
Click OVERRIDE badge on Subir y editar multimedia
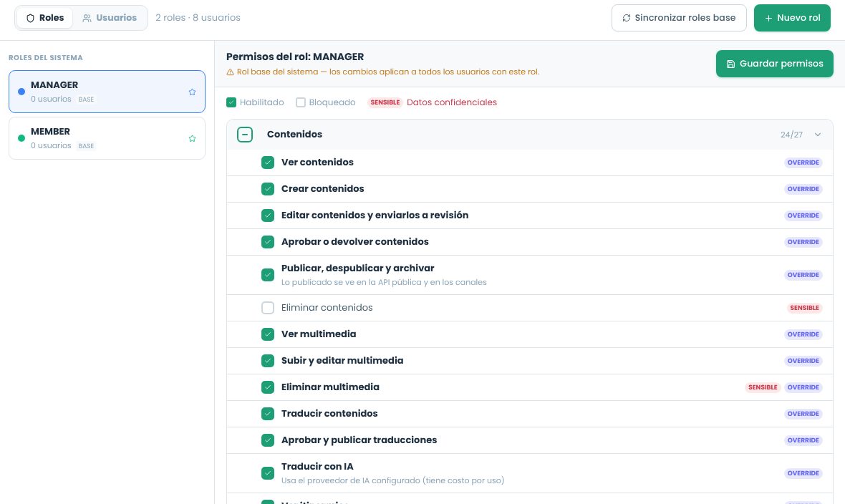point(803,361)
